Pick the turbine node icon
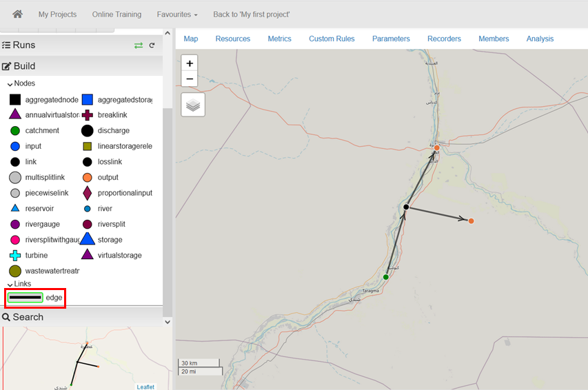 point(14,255)
